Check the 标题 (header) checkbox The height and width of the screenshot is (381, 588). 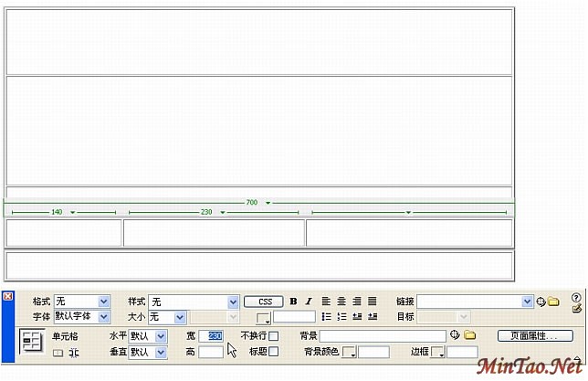click(x=274, y=352)
